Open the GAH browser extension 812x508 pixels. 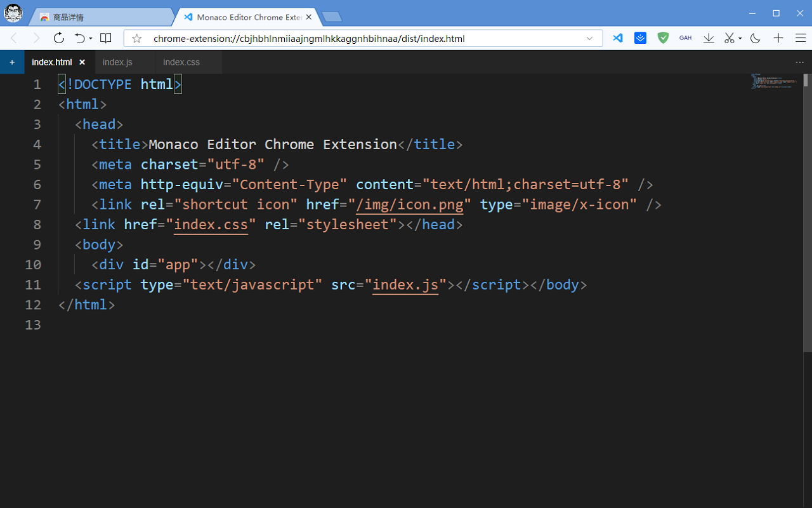pyautogui.click(x=685, y=38)
